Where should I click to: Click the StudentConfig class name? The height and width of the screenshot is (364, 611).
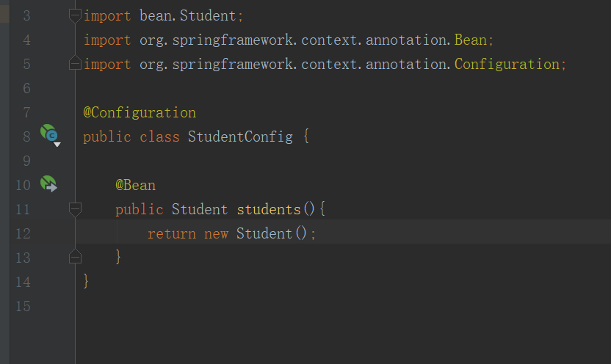tap(240, 136)
